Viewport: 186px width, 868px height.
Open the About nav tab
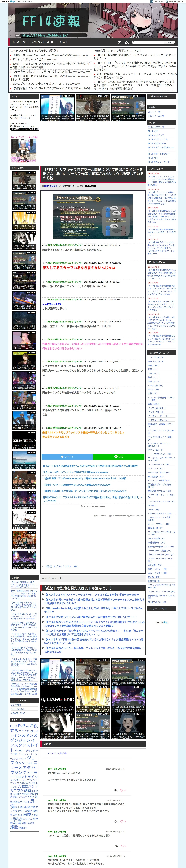point(63,42)
